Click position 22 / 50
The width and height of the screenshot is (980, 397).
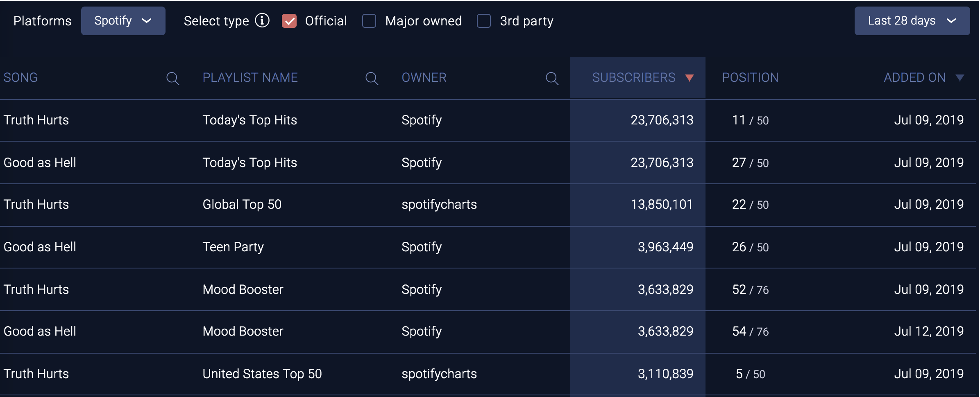(750, 204)
